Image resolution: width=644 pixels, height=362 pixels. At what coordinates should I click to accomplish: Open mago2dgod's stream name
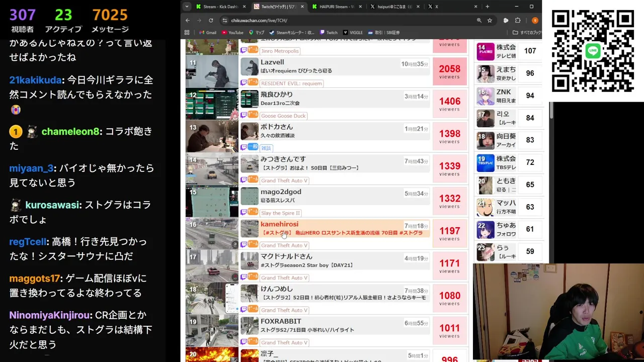[x=281, y=192]
